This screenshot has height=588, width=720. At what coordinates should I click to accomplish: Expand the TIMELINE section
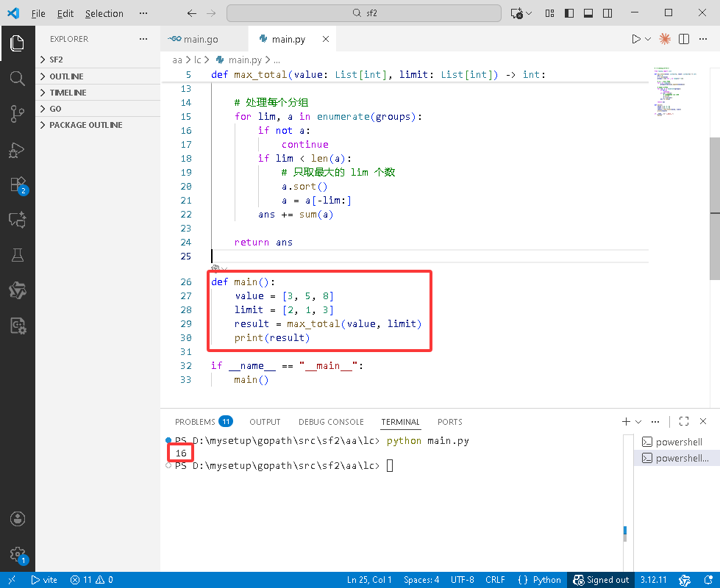click(98, 93)
